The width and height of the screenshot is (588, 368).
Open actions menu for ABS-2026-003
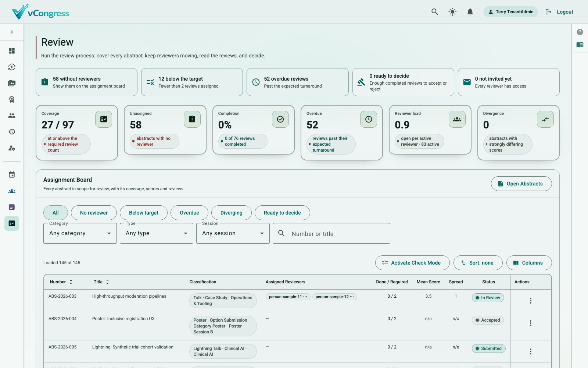tap(531, 301)
